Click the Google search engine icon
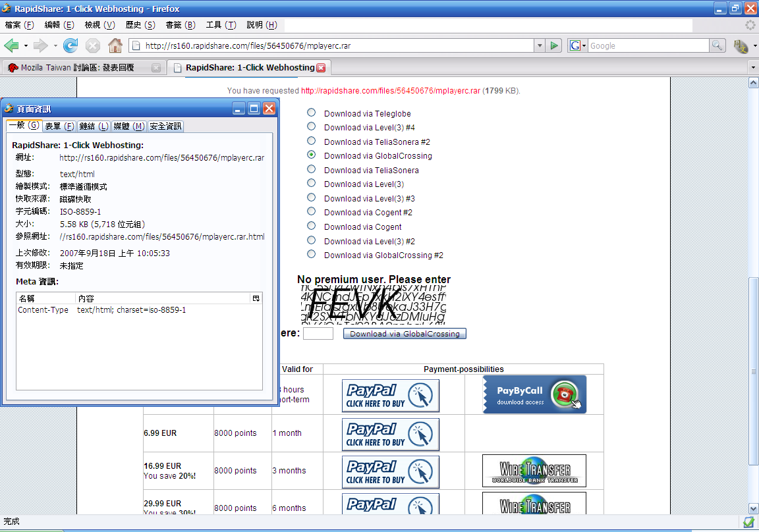 pos(575,46)
